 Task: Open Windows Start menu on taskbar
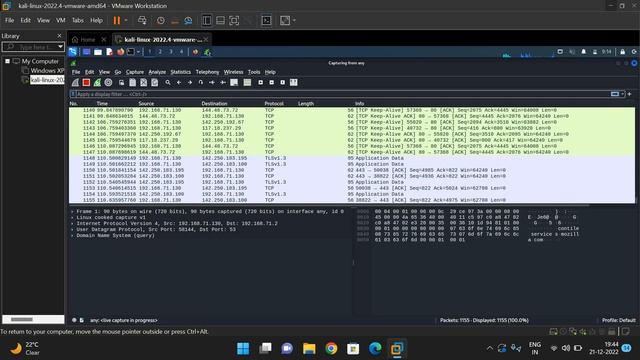point(243,349)
